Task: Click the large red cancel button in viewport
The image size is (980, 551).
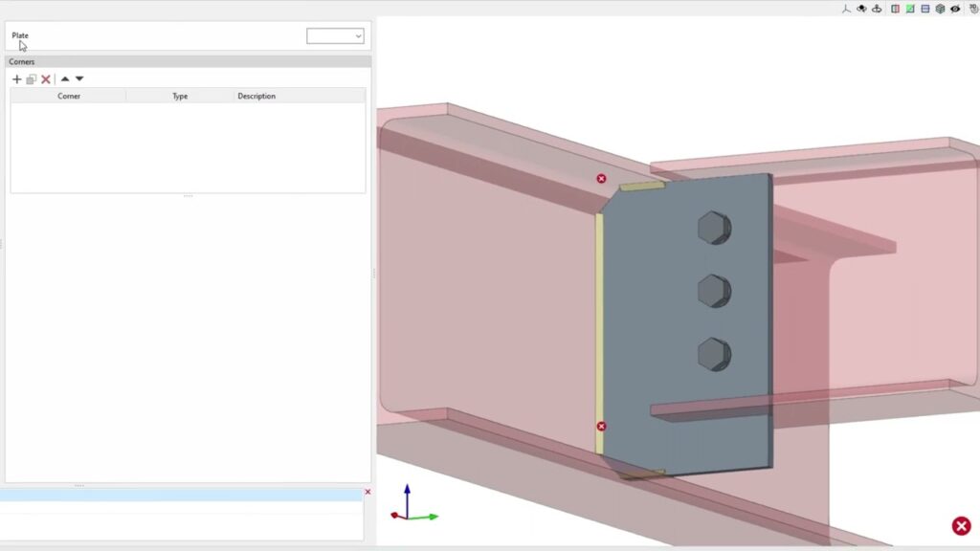Action: 961,525
